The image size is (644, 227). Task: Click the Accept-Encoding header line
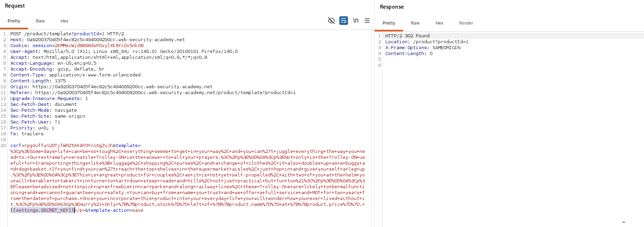(57, 69)
